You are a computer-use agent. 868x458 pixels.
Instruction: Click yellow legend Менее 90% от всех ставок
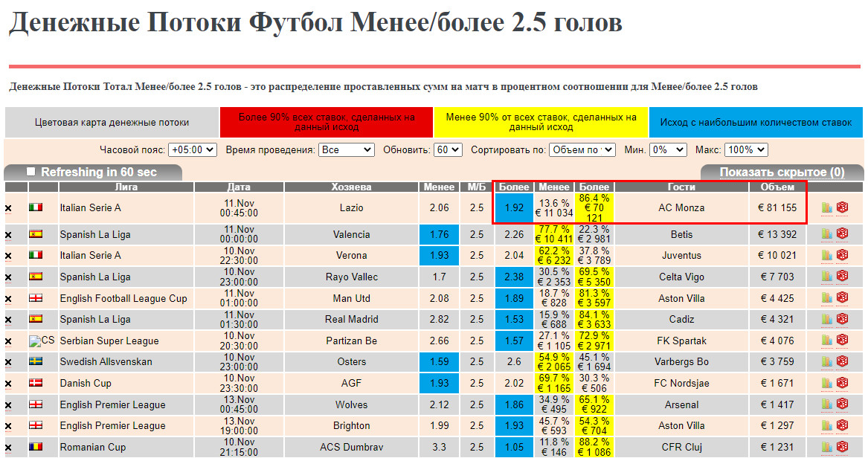(541, 122)
